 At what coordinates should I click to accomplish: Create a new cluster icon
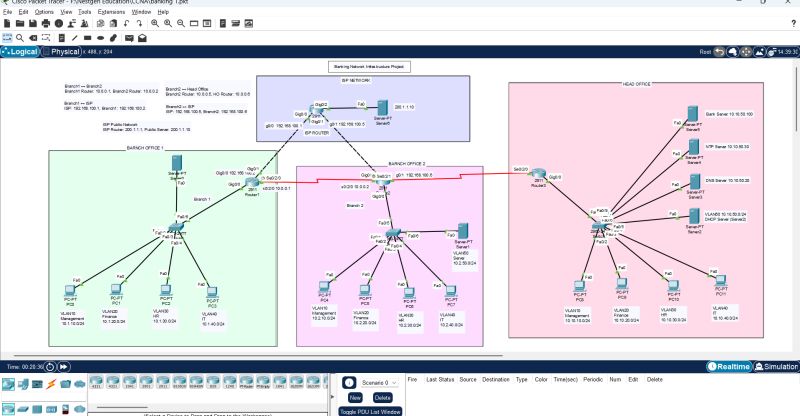click(x=733, y=52)
